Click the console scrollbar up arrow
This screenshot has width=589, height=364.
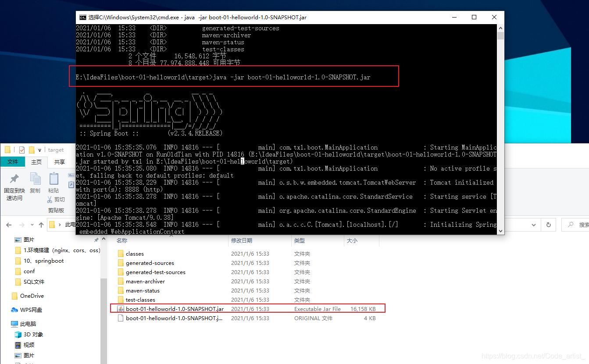click(x=500, y=28)
